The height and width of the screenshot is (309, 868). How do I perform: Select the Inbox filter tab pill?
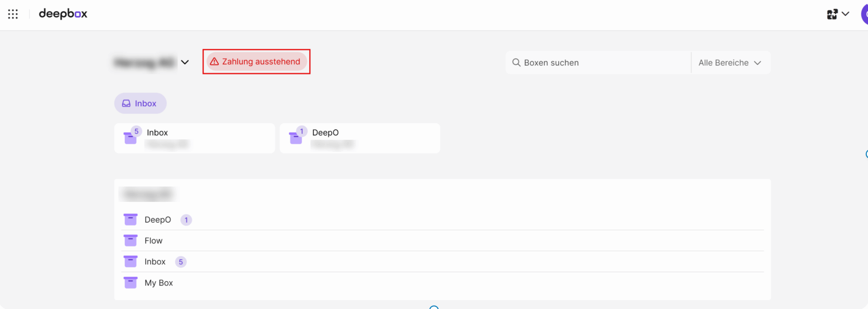click(140, 103)
